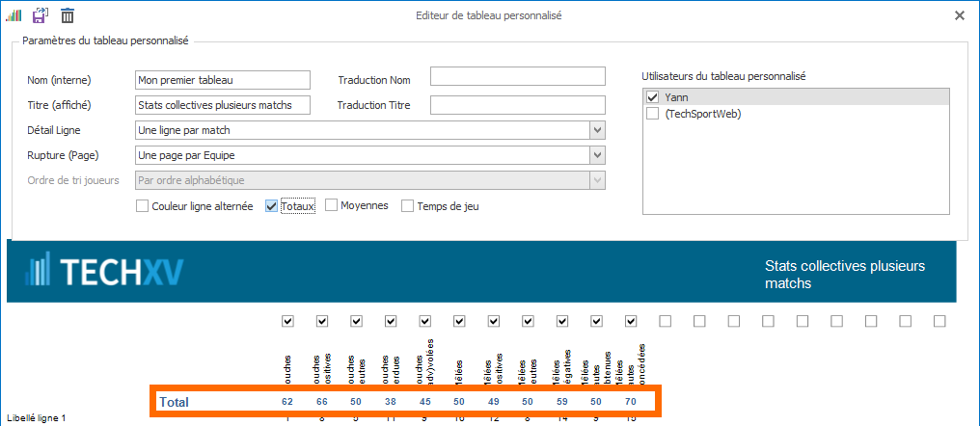The width and height of the screenshot is (980, 426).
Task: Focus the Traduction Nom input field
Action: (517, 76)
